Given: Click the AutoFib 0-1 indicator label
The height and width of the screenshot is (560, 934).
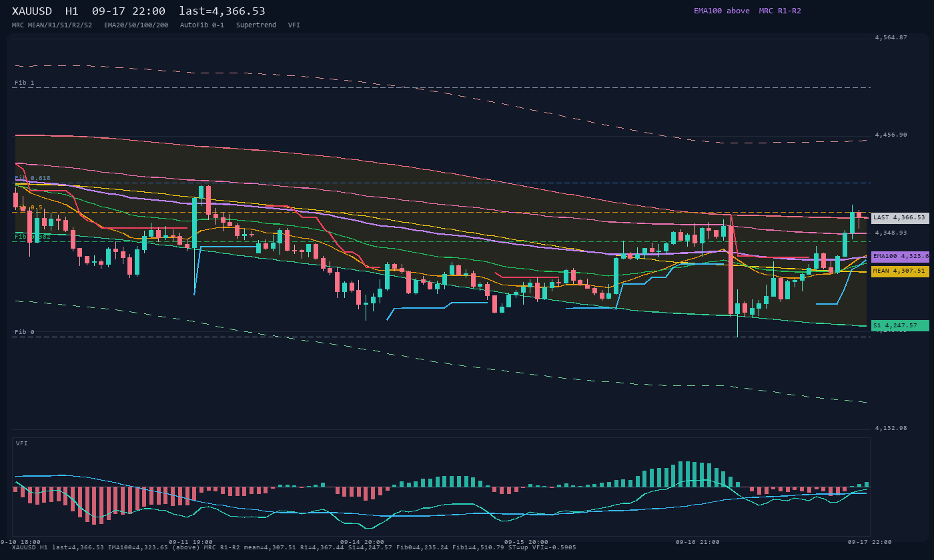Looking at the screenshot, I should click(x=202, y=25).
